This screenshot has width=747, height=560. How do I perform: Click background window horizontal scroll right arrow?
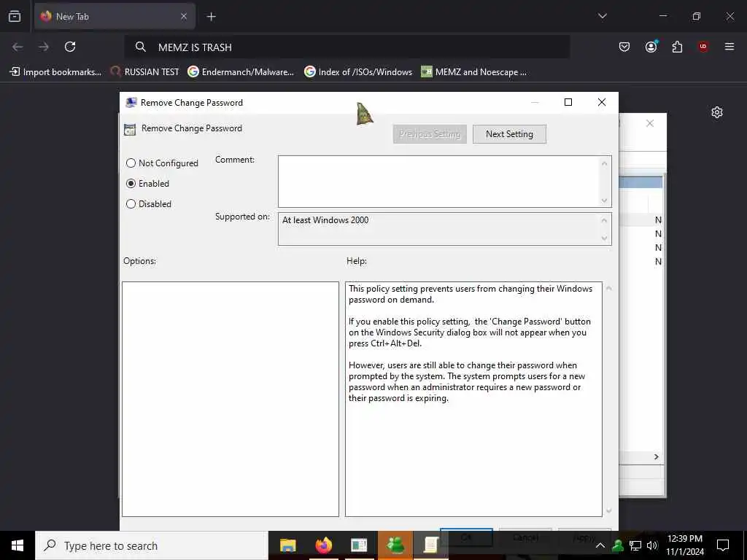(x=657, y=456)
